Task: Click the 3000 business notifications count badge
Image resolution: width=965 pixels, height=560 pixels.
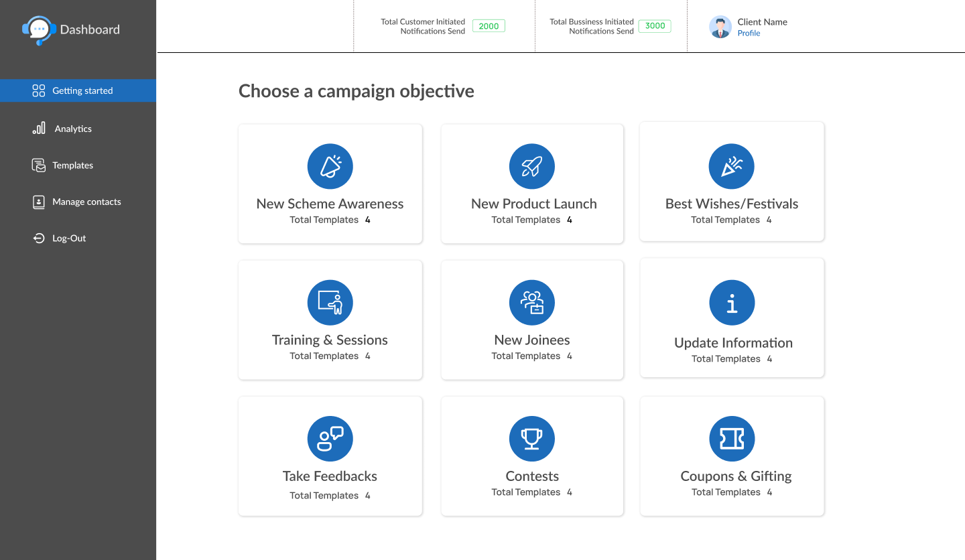Action: [x=655, y=26]
